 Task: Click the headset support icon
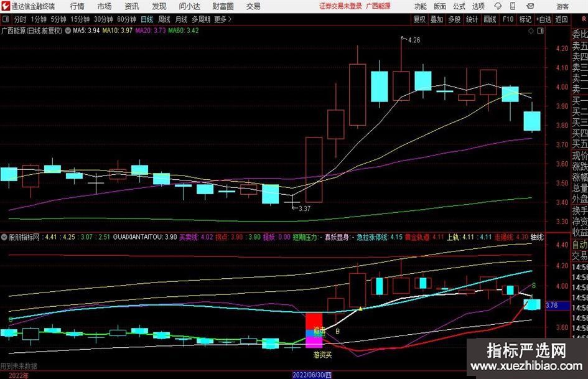pos(498,6)
